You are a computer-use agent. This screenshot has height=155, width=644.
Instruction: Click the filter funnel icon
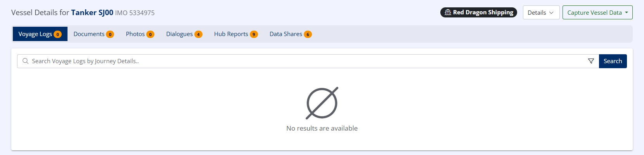click(x=591, y=61)
